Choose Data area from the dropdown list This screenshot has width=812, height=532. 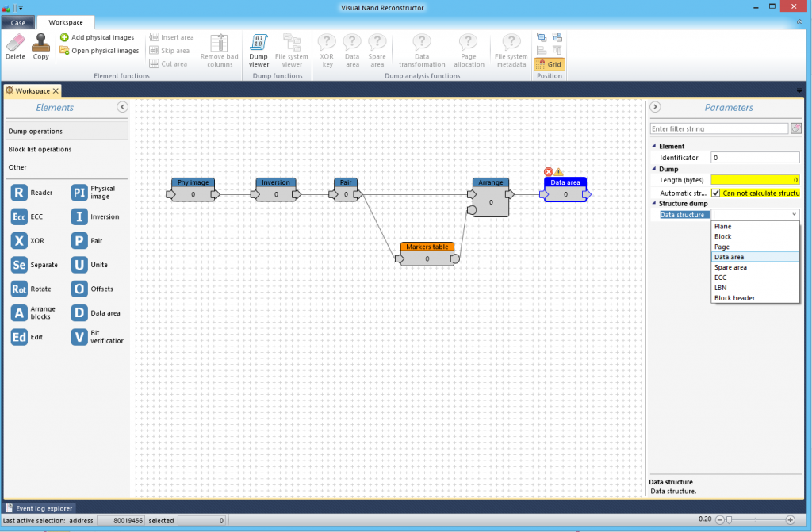(x=755, y=257)
